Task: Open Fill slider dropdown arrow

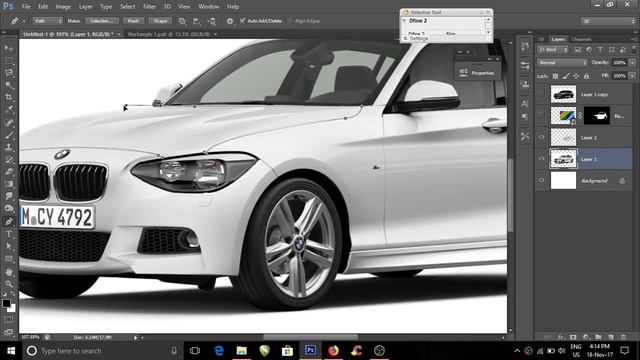Action: point(632,76)
